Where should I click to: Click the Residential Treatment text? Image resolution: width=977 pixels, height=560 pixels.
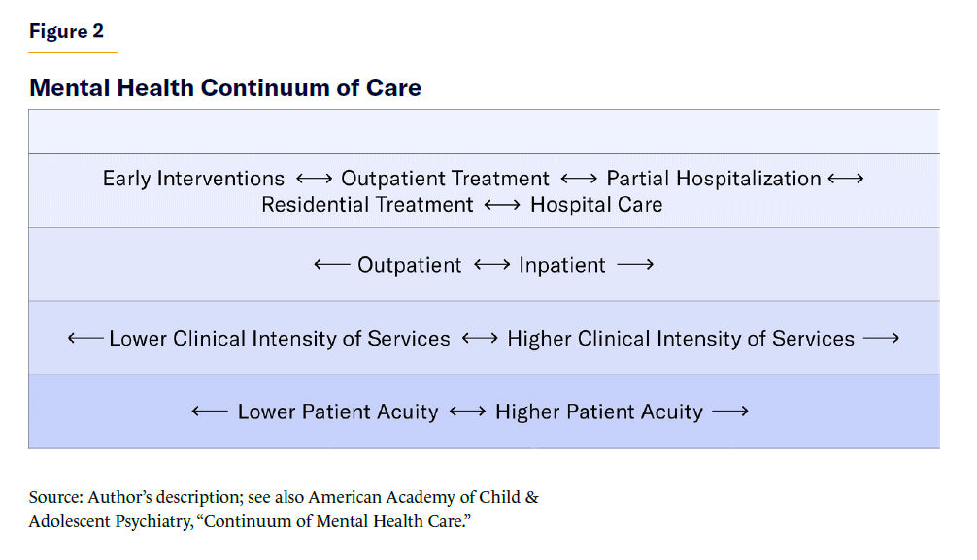pos(367,205)
